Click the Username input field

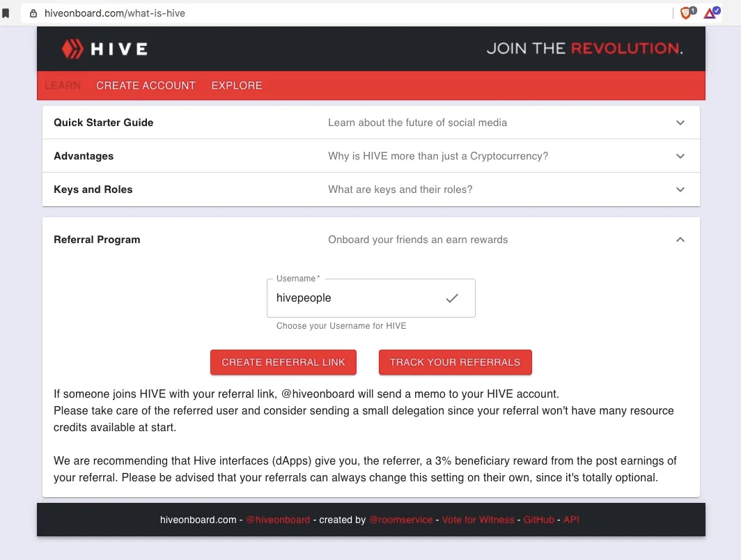(x=371, y=298)
